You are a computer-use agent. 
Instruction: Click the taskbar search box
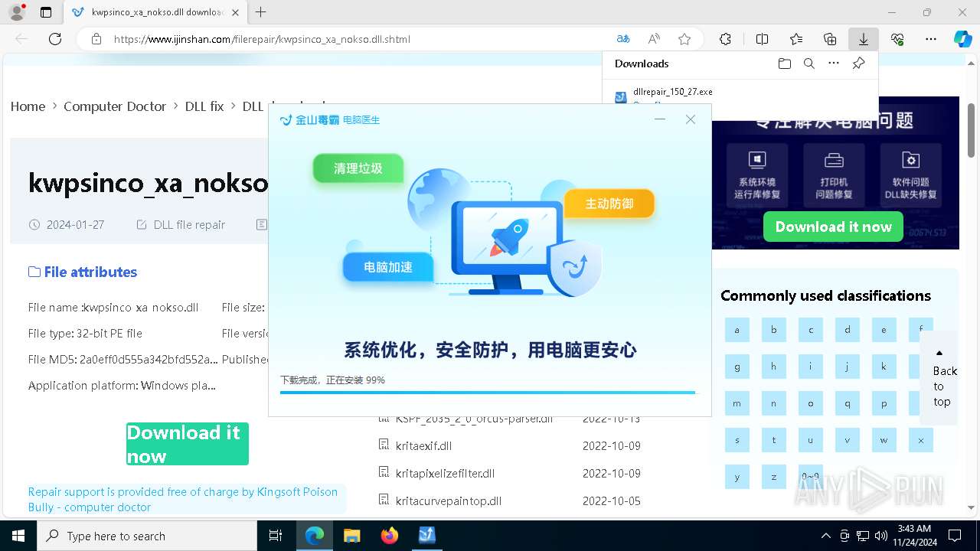[x=147, y=536]
